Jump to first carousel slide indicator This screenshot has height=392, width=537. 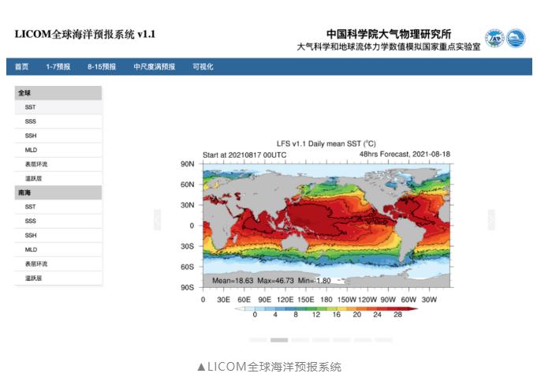click(258, 340)
